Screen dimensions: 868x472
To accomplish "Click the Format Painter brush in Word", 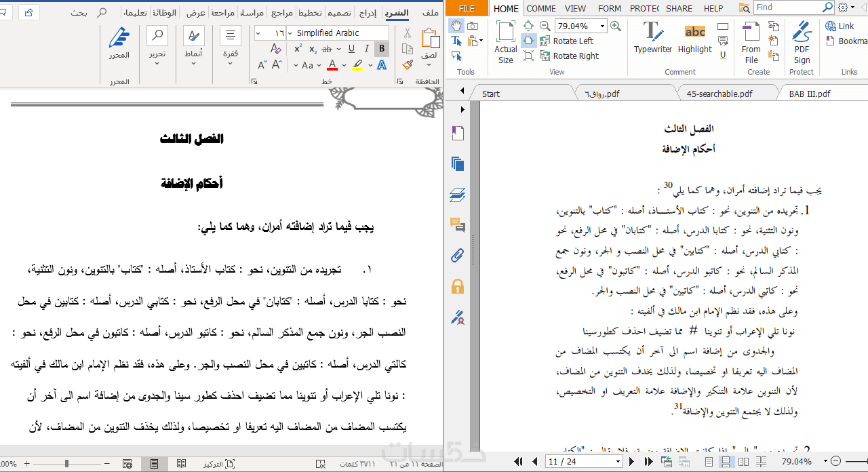I will coord(408,64).
